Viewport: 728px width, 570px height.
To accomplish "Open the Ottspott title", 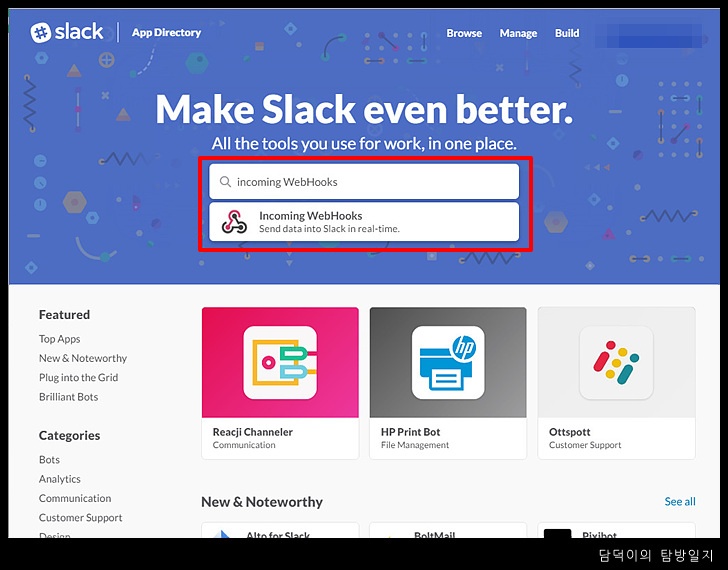I will pyautogui.click(x=569, y=432).
